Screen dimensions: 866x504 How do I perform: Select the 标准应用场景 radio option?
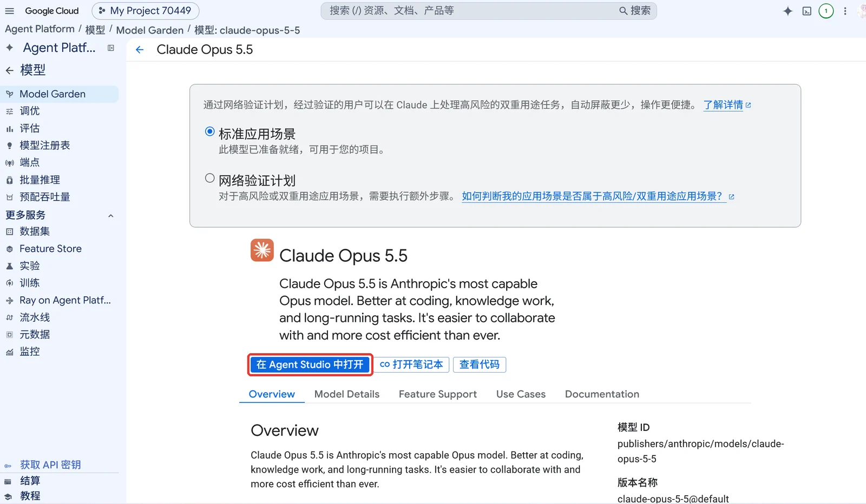(210, 131)
